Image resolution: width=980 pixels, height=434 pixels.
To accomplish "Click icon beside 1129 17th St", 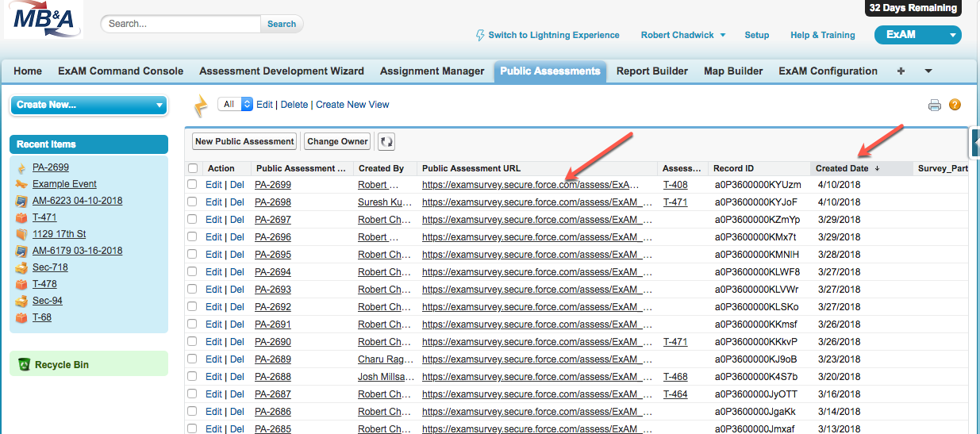I will click(x=21, y=234).
